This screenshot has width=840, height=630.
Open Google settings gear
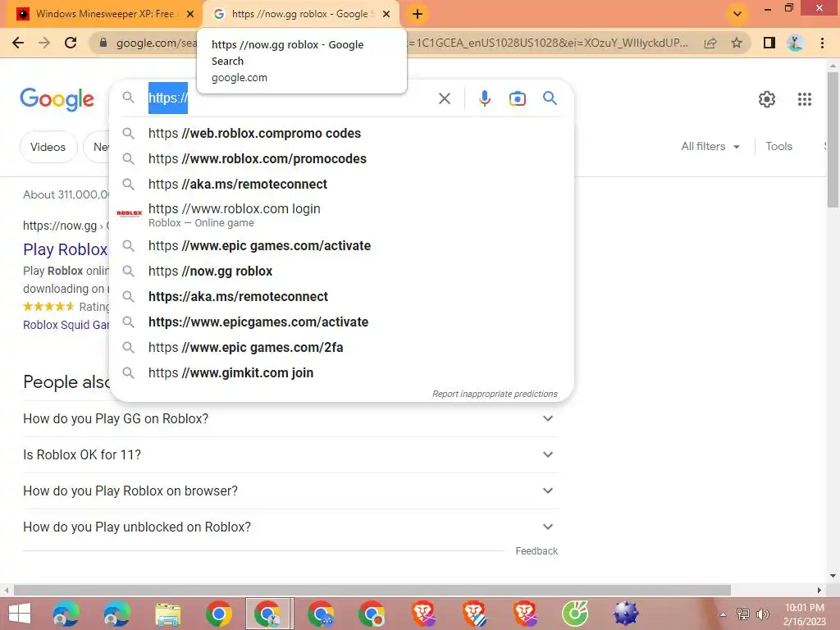[x=767, y=99]
